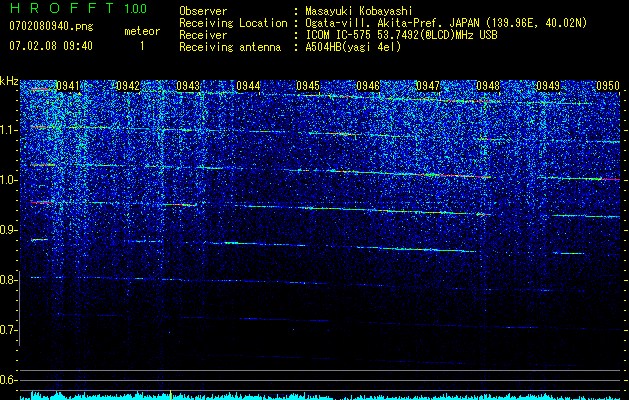Click the version number 1.00
Viewport: 629px width, 400px height.
coord(136,9)
